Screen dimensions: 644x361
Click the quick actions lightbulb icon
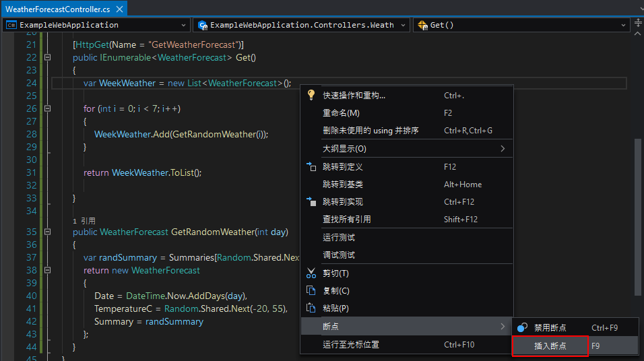[311, 95]
